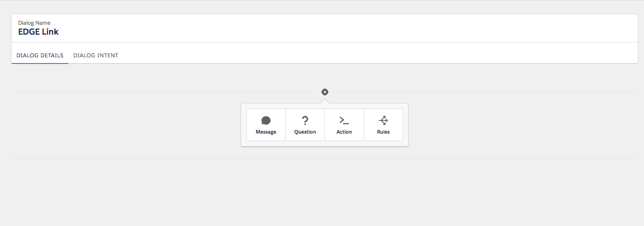
Task: Open the Dialog Intent tab
Action: pyautogui.click(x=96, y=55)
